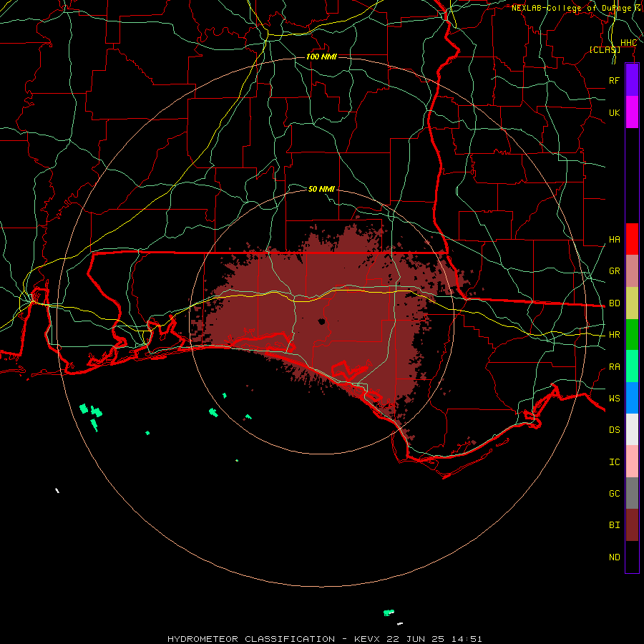Image resolution: width=644 pixels, height=644 pixels.
Task: Click the HHC product code text
Action: tap(628, 43)
